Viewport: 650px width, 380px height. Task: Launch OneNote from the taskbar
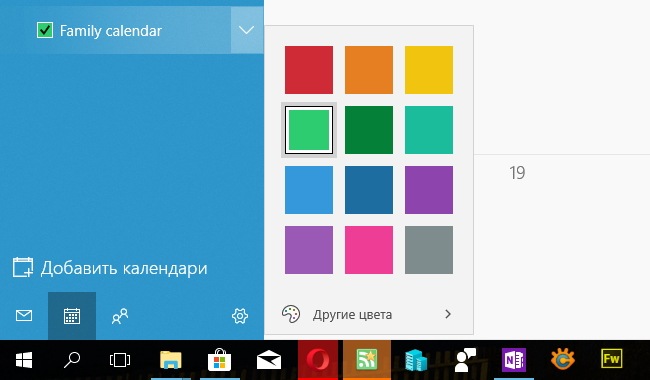(514, 360)
